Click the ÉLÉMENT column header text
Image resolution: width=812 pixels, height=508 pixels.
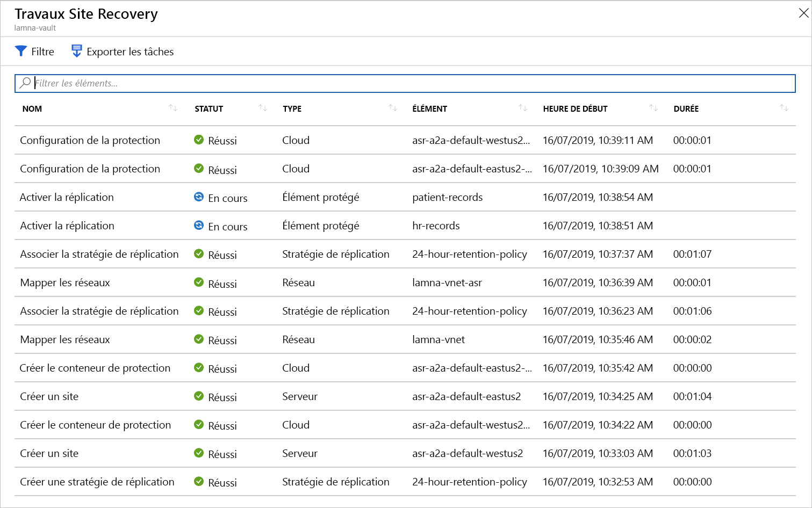pyautogui.click(x=430, y=108)
